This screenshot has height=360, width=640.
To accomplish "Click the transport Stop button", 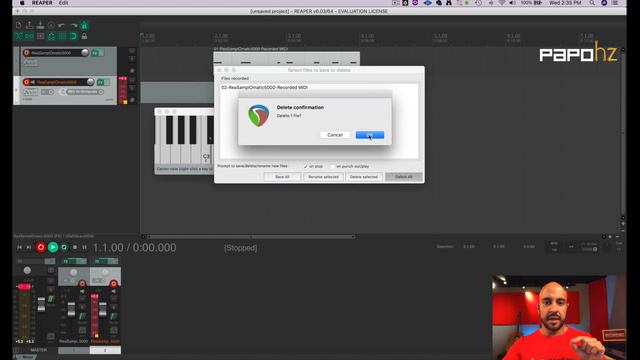I will click(x=75, y=247).
